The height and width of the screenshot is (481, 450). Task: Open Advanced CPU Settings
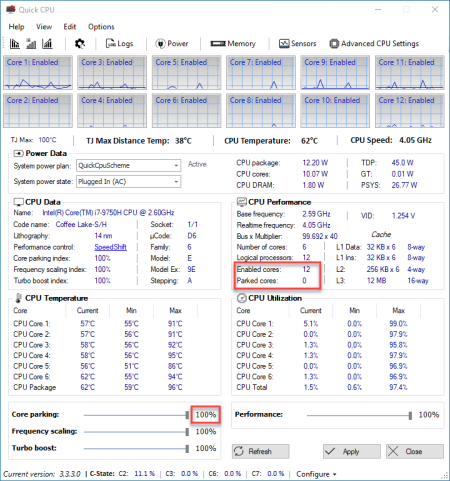[x=374, y=44]
